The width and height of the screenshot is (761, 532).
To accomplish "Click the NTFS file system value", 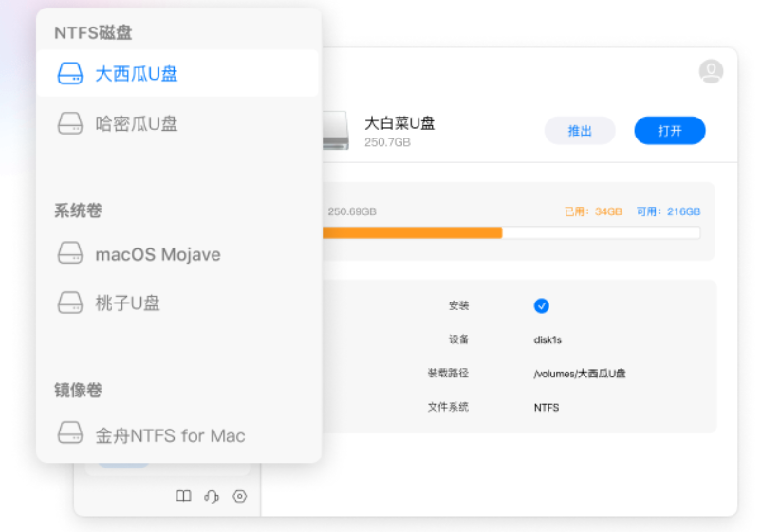I will [547, 408].
